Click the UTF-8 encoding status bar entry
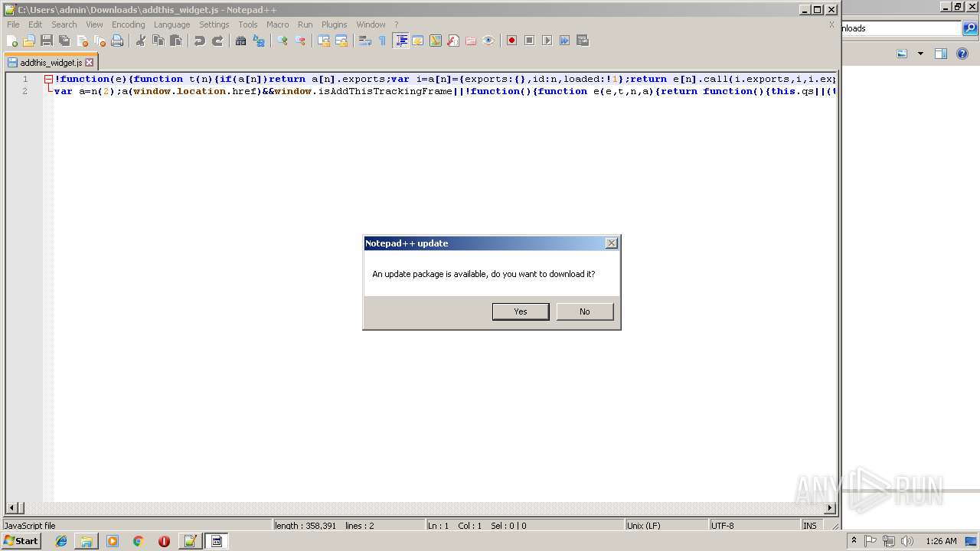980x551 pixels. click(x=754, y=526)
